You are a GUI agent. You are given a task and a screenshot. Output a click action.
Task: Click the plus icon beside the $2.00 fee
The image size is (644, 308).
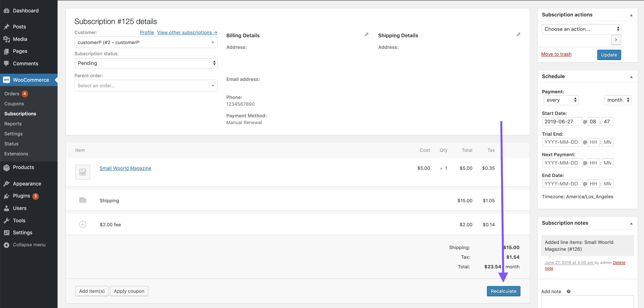[x=83, y=224]
